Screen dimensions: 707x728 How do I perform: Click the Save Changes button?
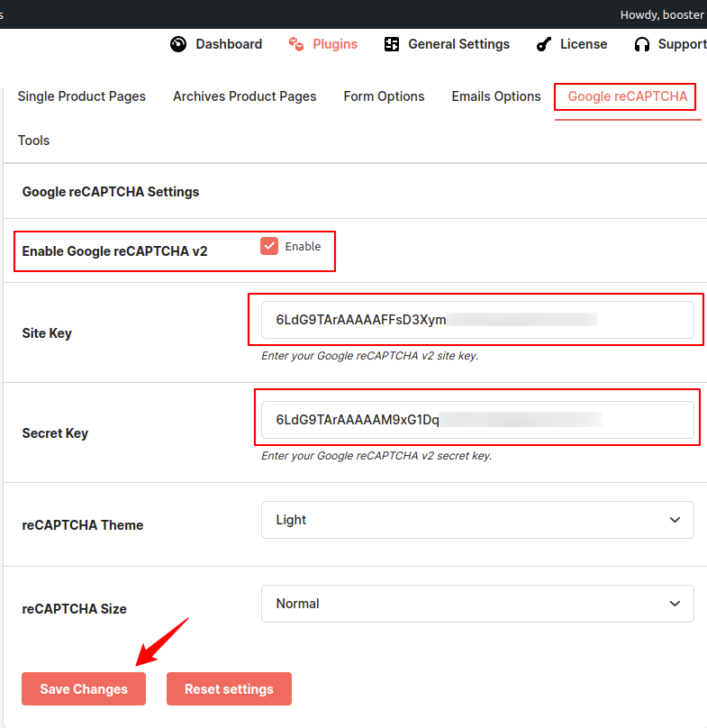pyautogui.click(x=84, y=689)
